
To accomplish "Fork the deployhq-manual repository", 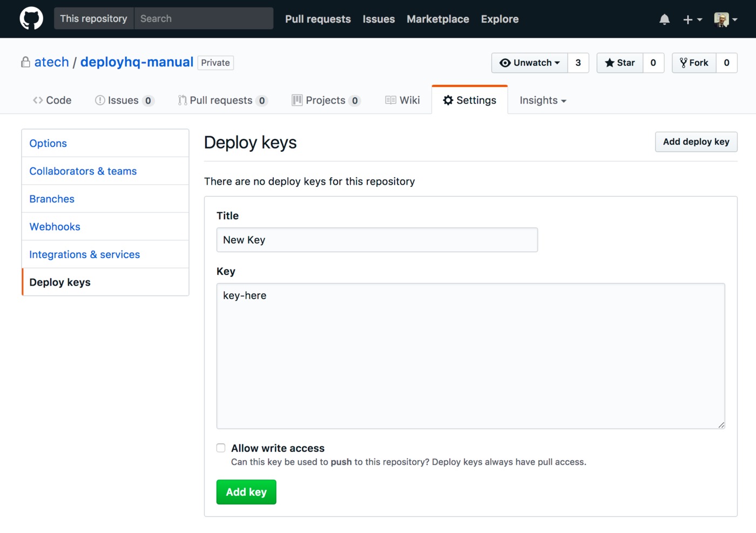I will coord(694,63).
